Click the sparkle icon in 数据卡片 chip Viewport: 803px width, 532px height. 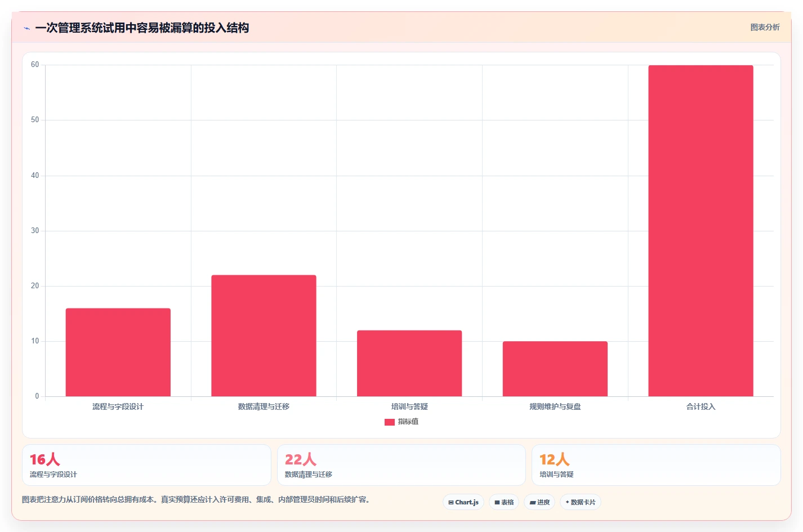click(x=567, y=502)
